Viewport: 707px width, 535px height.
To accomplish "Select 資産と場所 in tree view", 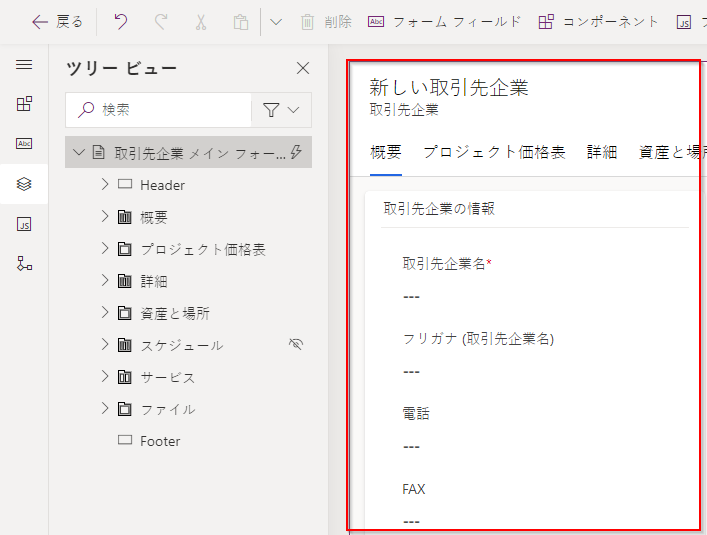I will click(x=175, y=313).
